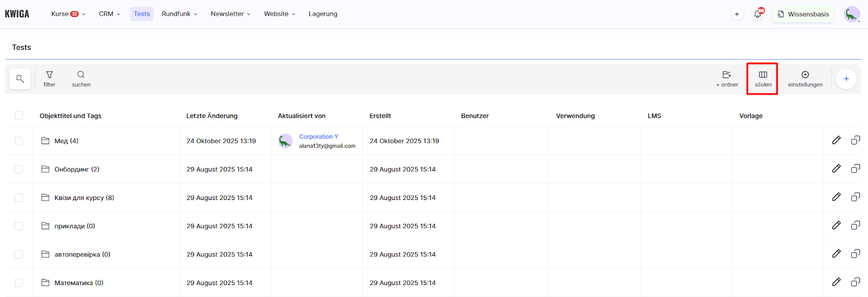Go to Lagerung in top navigation
The image size is (868, 297).
tap(323, 14)
